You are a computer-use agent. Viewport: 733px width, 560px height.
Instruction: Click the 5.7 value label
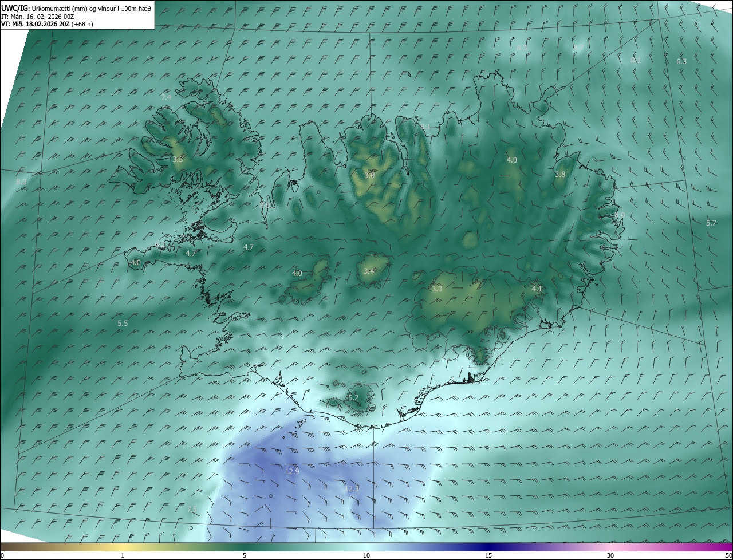(711, 223)
